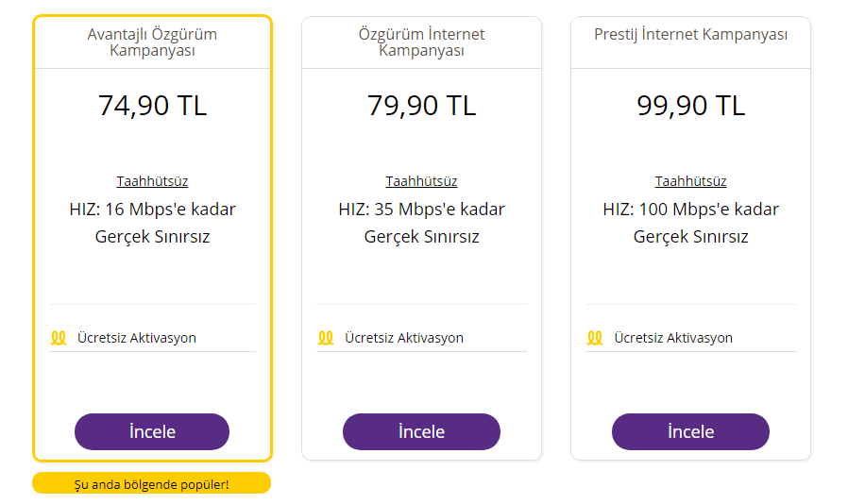Click the 99,90 TL price
Screen dimensions: 865x504
pyautogui.click(x=690, y=105)
